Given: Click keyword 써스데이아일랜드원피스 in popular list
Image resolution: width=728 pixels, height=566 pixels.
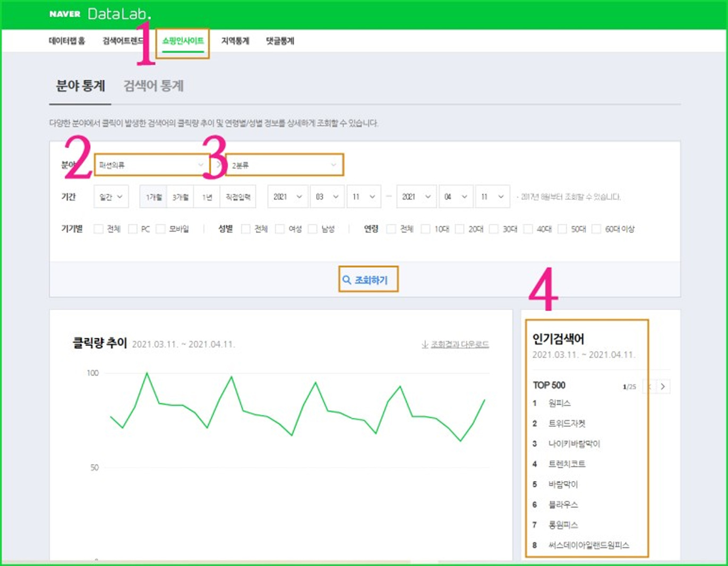Looking at the screenshot, I should pyautogui.click(x=588, y=545).
